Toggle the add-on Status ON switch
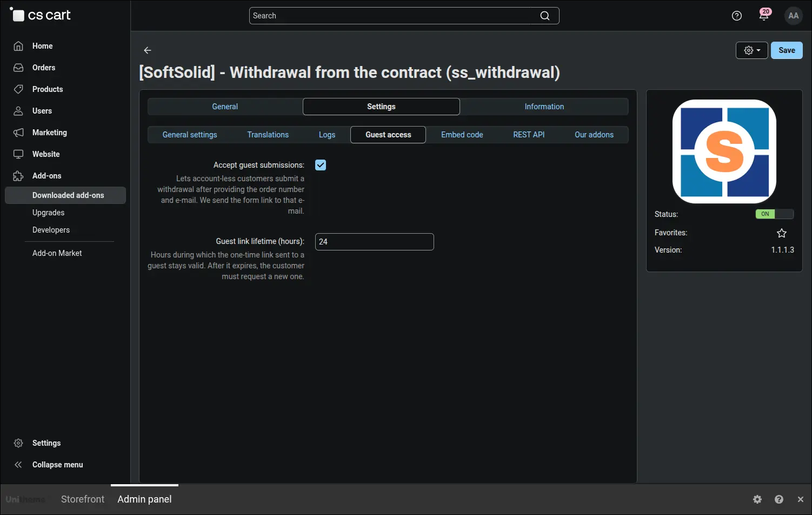812x515 pixels. coord(774,214)
